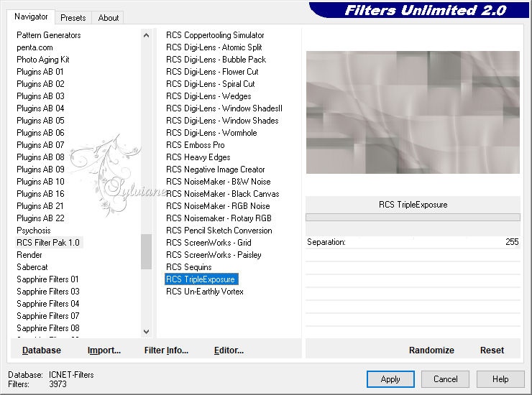
Task: Click the Cancel button
Action: click(445, 379)
